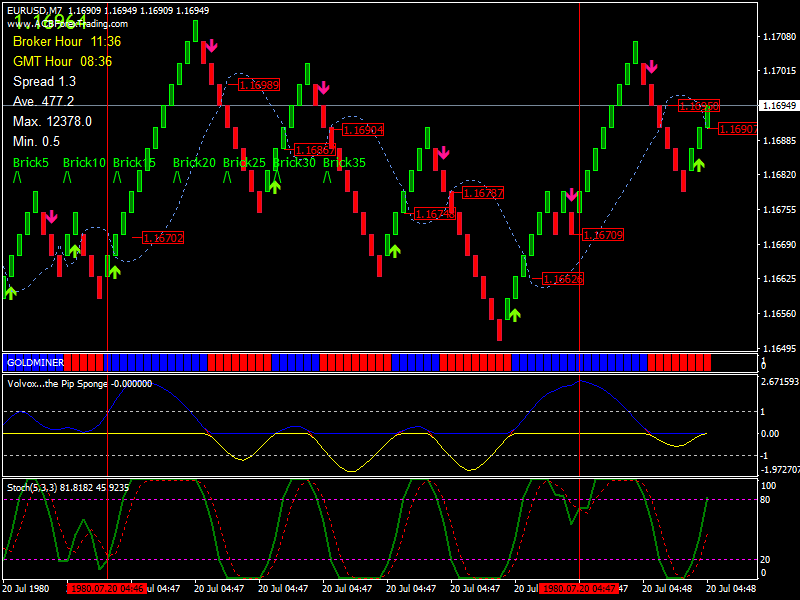
Task: Click the Spread 1.3 text label
Action: click(44, 81)
